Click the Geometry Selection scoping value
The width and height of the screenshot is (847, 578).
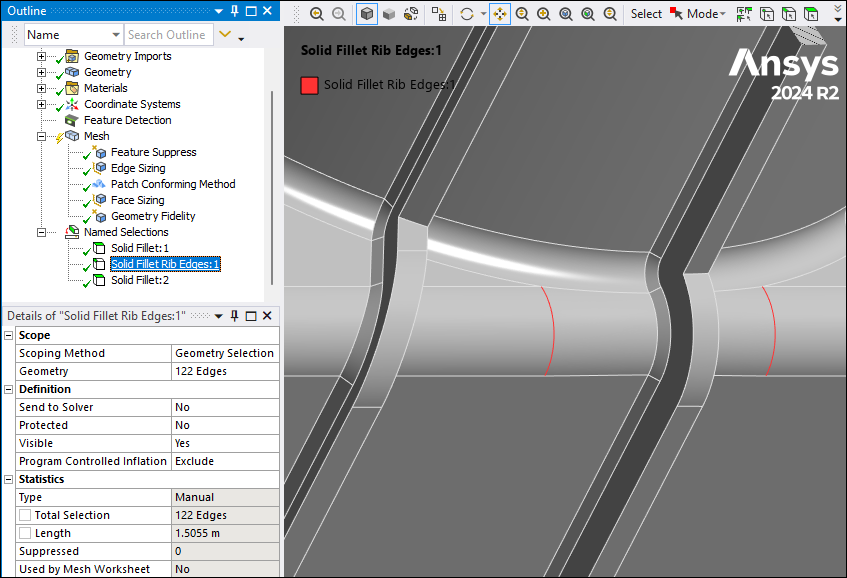tap(224, 353)
